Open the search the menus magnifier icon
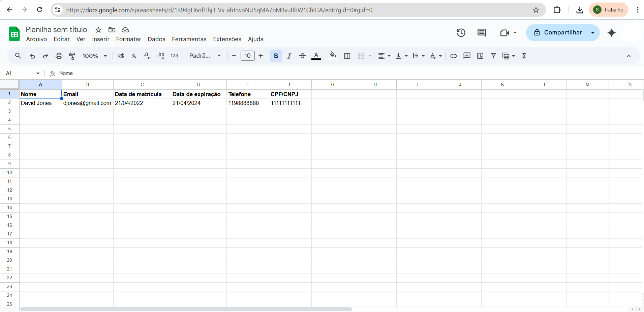The width and height of the screenshot is (644, 312). coord(18,56)
